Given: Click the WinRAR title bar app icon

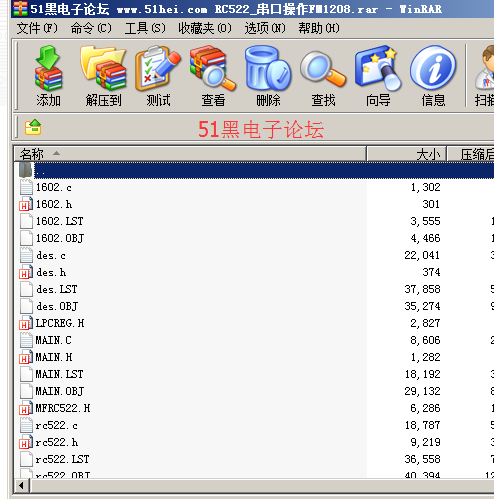Looking at the screenshot, I should tap(20, 8).
